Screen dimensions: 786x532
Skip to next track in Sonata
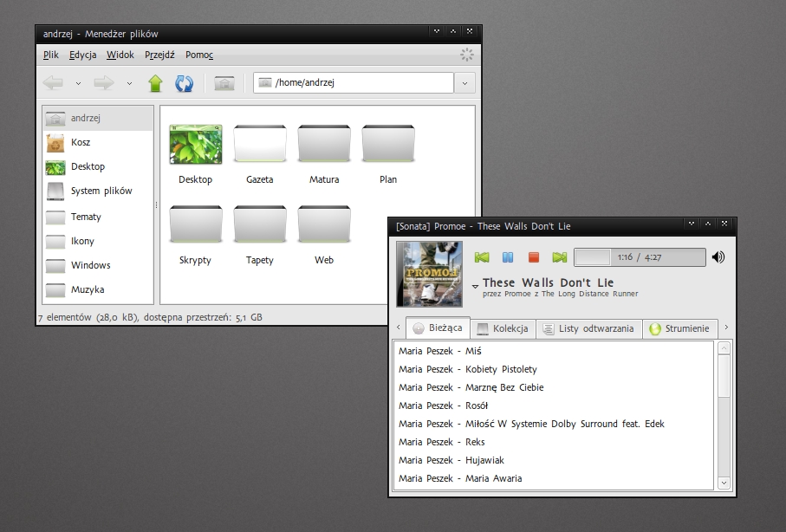point(560,257)
